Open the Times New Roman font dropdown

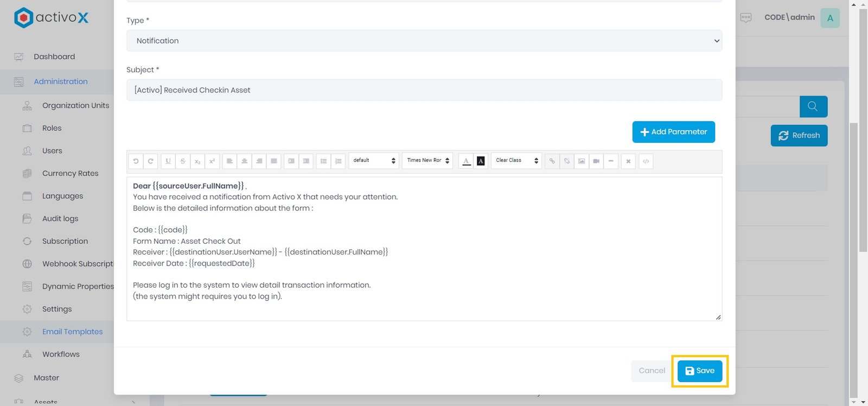427,161
